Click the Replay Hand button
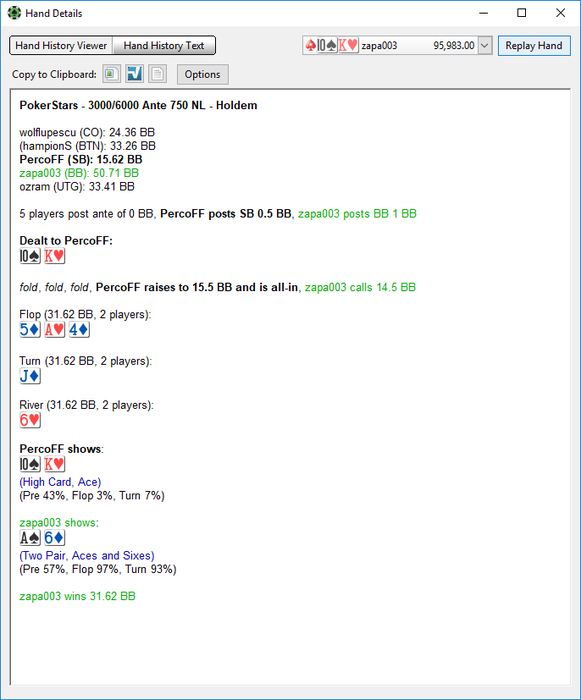The image size is (581, 700). pos(534,46)
